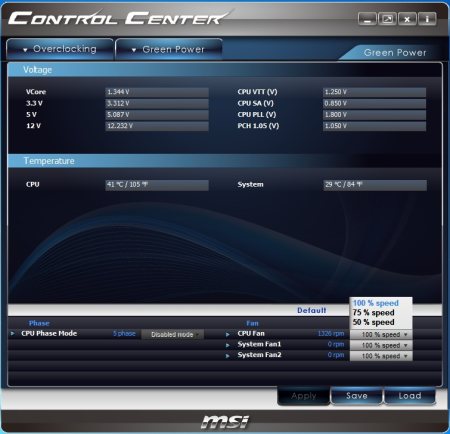Click arrow beside CPU Phase Mode
The image size is (450, 434).
click(12, 333)
